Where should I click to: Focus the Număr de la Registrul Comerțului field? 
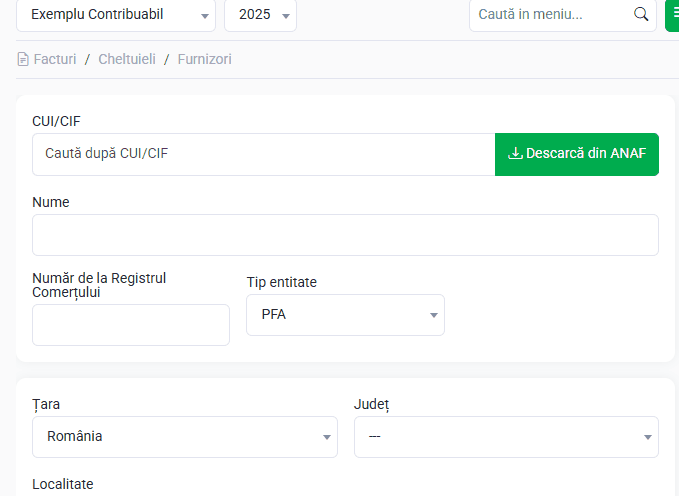(131, 325)
